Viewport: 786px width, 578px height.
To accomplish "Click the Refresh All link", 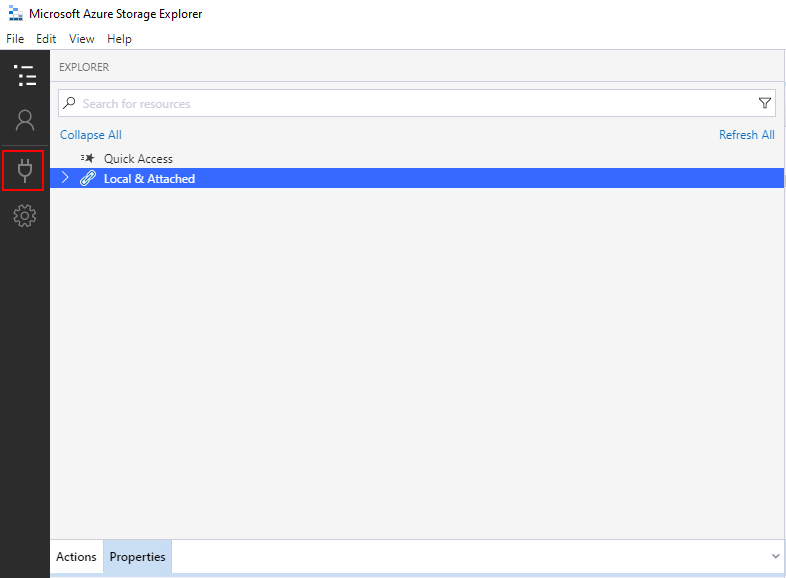I will pyautogui.click(x=746, y=135).
